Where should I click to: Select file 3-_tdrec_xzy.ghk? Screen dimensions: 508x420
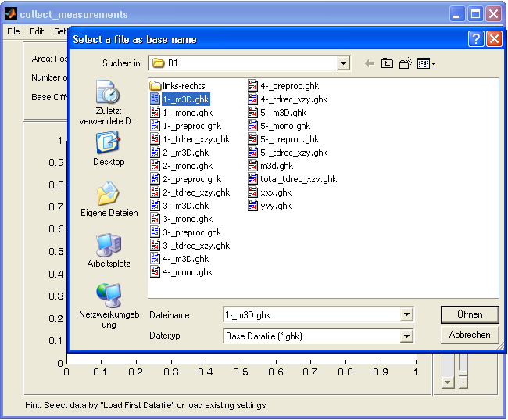click(190, 246)
